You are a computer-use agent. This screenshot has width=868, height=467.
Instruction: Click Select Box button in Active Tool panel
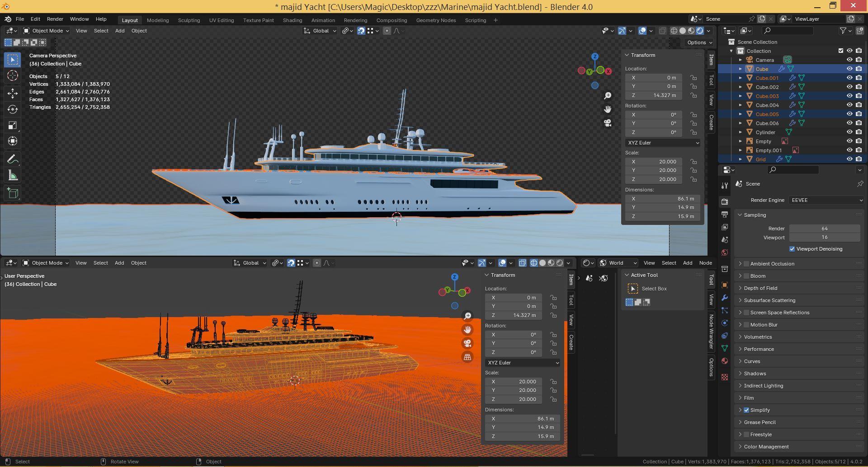pyautogui.click(x=633, y=289)
